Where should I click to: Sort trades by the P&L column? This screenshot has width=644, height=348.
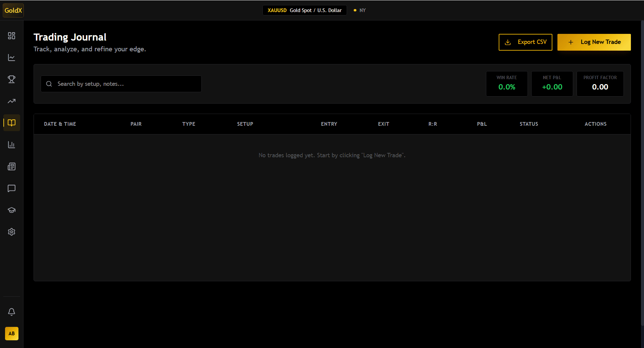(482, 124)
